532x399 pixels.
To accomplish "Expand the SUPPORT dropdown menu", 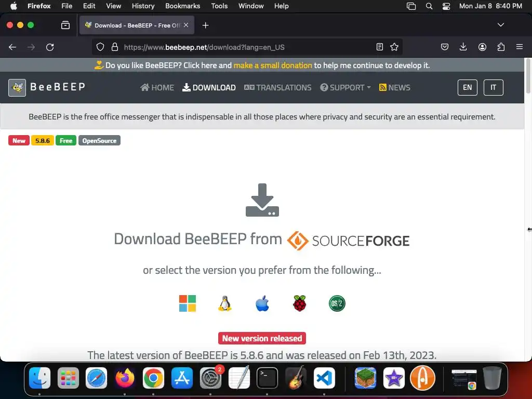I will click(x=345, y=87).
